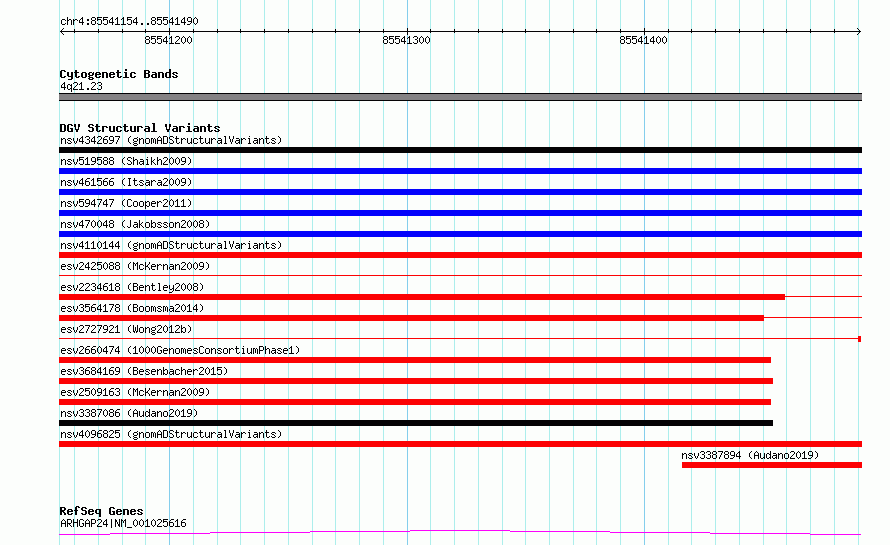The height and width of the screenshot is (545, 890).
Task: Click the blue bar under nsv519588
Action: pyautogui.click(x=460, y=171)
